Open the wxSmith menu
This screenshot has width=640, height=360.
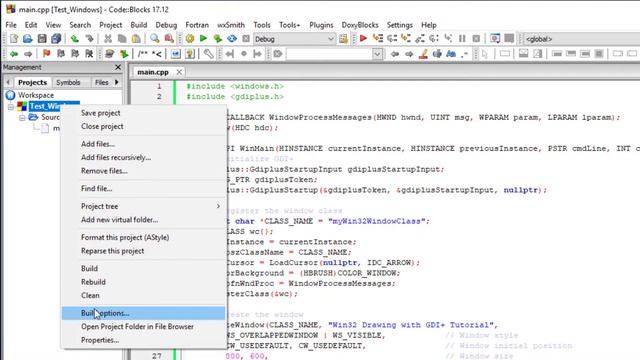click(231, 25)
